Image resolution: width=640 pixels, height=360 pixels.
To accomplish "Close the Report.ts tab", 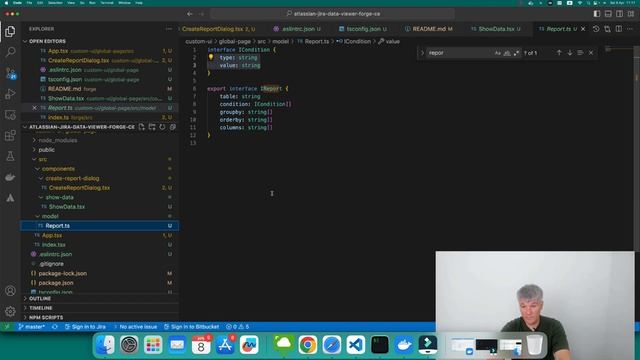I will click(583, 29).
